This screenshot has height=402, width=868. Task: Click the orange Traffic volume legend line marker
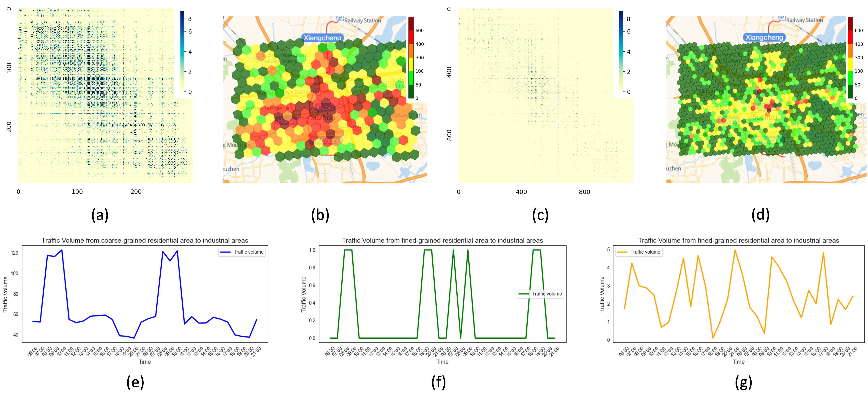(622, 252)
